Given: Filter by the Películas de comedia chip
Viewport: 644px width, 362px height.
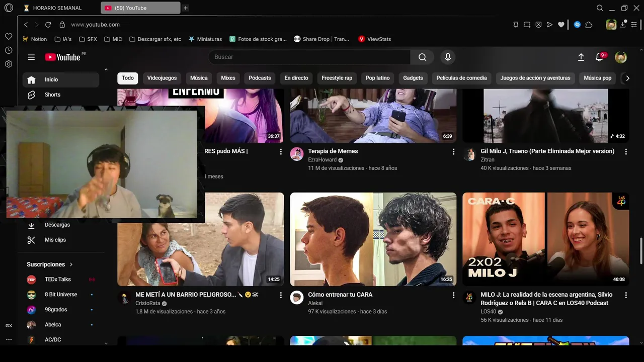Looking at the screenshot, I should (x=461, y=78).
